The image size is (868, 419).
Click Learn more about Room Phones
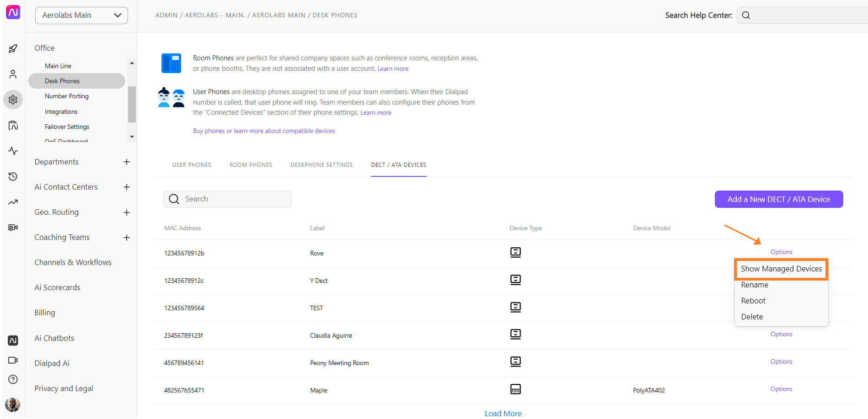coord(393,69)
